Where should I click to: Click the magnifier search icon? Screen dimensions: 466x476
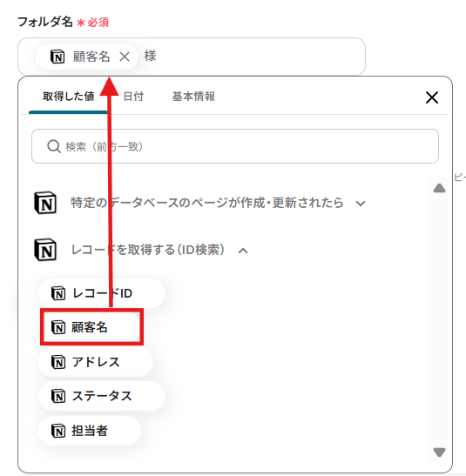(x=54, y=146)
